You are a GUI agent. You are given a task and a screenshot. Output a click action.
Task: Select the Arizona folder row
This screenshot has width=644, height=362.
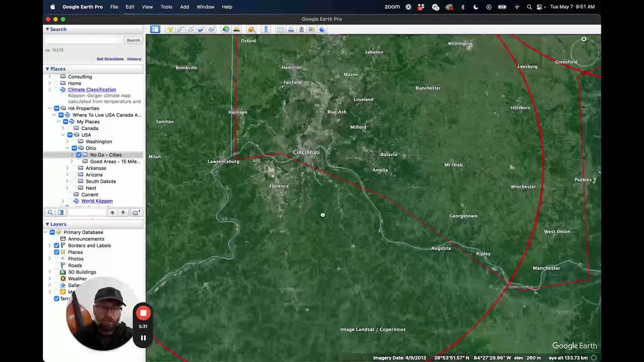click(x=94, y=174)
